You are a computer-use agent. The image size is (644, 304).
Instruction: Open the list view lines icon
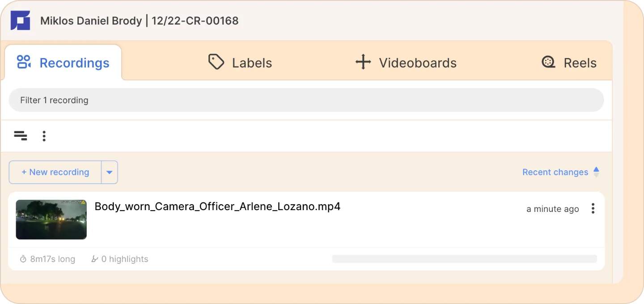tap(21, 136)
